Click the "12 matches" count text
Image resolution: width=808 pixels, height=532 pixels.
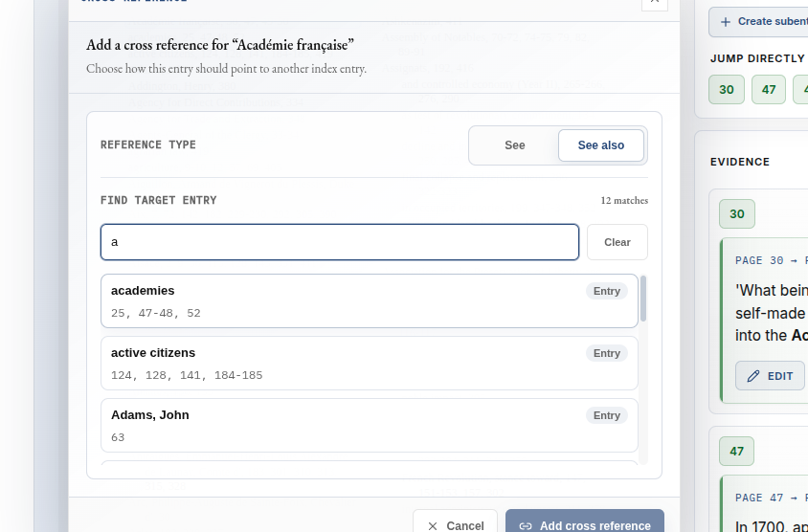pyautogui.click(x=624, y=200)
